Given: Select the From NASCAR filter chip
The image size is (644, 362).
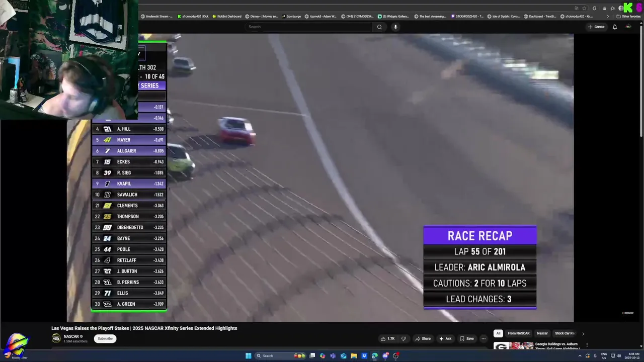Looking at the screenshot, I should coord(519,333).
